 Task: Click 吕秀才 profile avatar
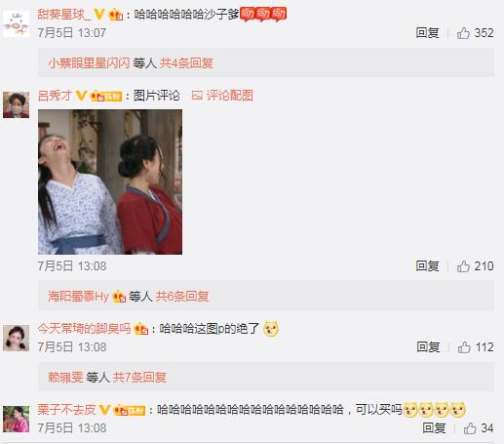pyautogui.click(x=16, y=104)
